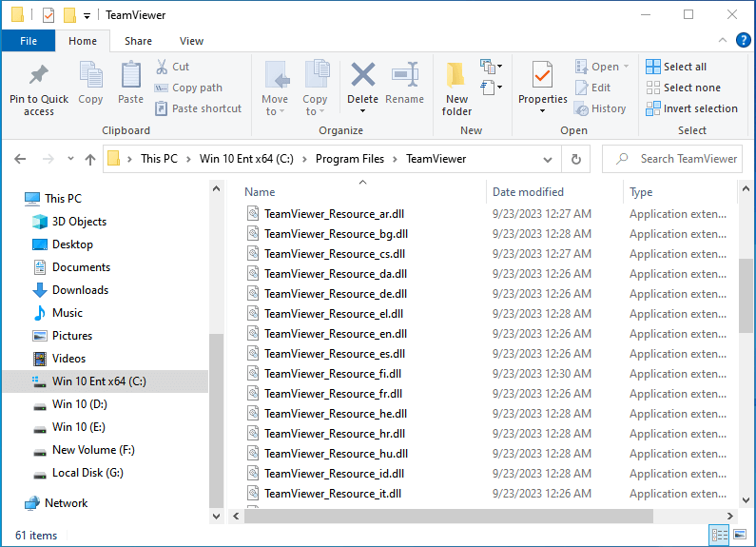The width and height of the screenshot is (756, 547).
Task: Click the Help question mark icon
Action: [744, 40]
